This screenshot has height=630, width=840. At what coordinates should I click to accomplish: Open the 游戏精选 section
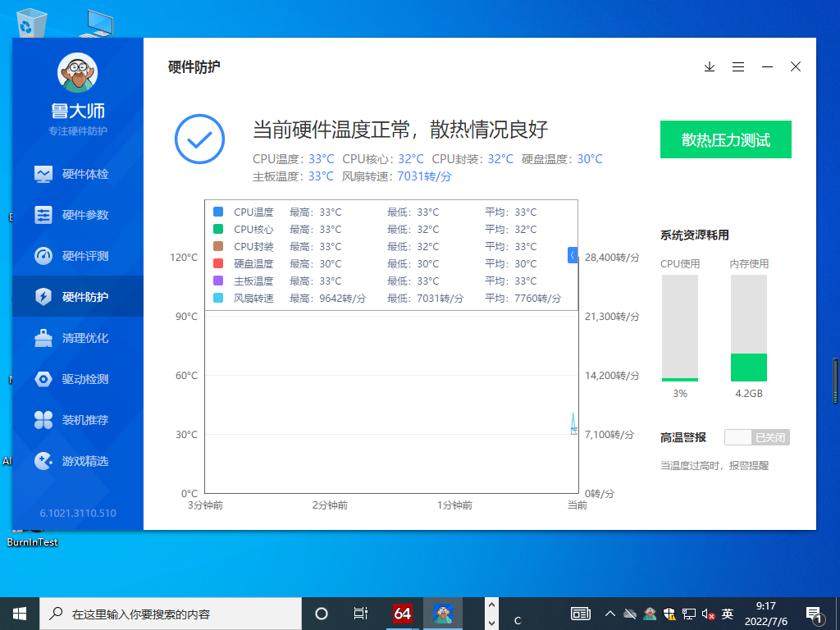[x=77, y=461]
